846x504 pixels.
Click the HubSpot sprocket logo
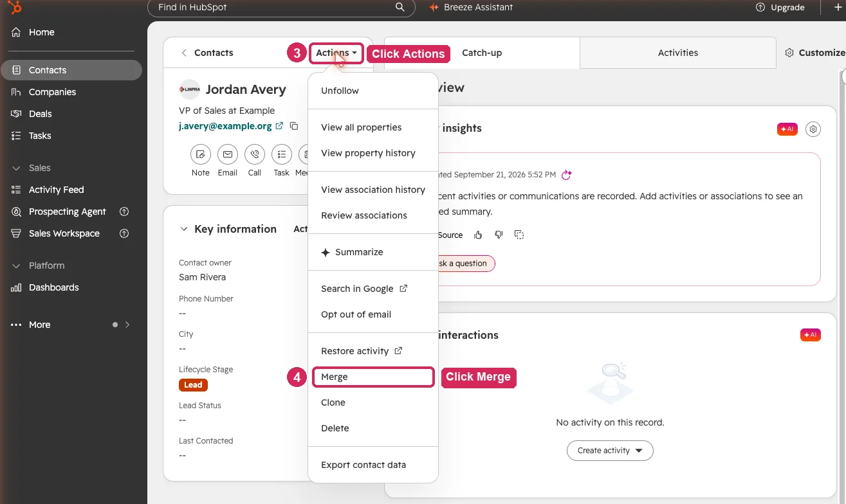pos(14,8)
